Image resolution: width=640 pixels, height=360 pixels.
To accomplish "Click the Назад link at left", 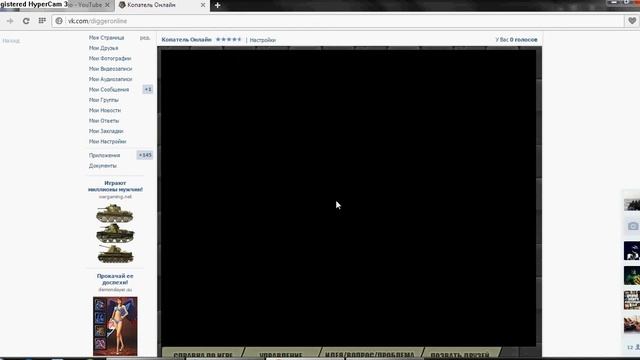I will pyautogui.click(x=11, y=41).
